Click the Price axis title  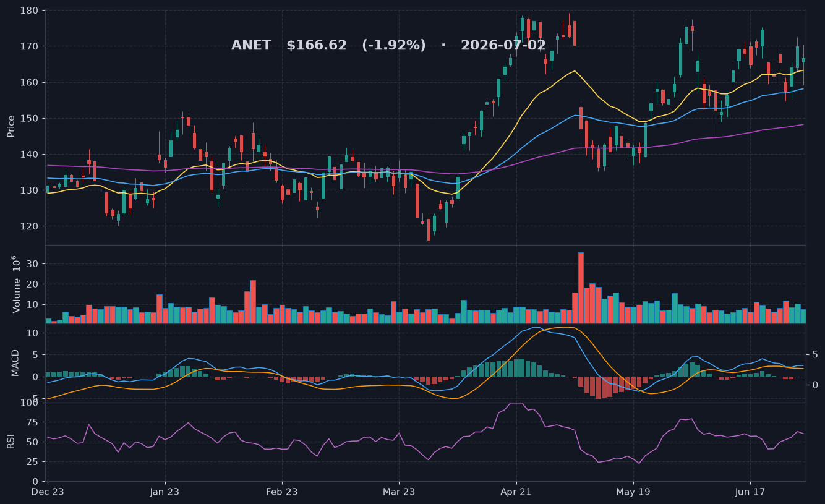point(11,127)
